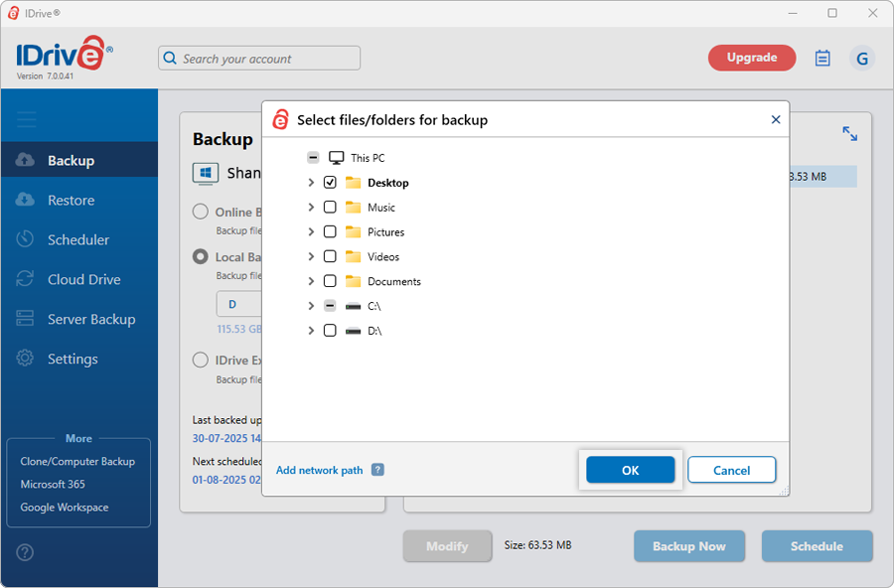The width and height of the screenshot is (894, 588).
Task: Click the Backup Now button
Action: pyautogui.click(x=688, y=546)
